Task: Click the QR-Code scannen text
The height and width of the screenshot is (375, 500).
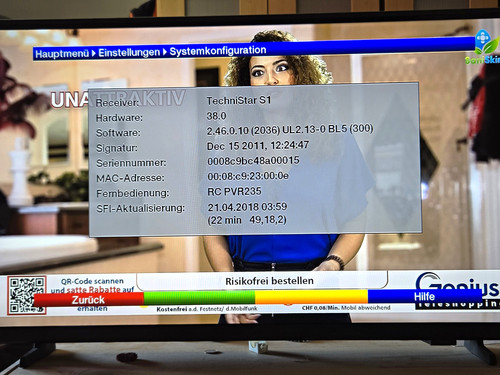Action: [x=92, y=281]
